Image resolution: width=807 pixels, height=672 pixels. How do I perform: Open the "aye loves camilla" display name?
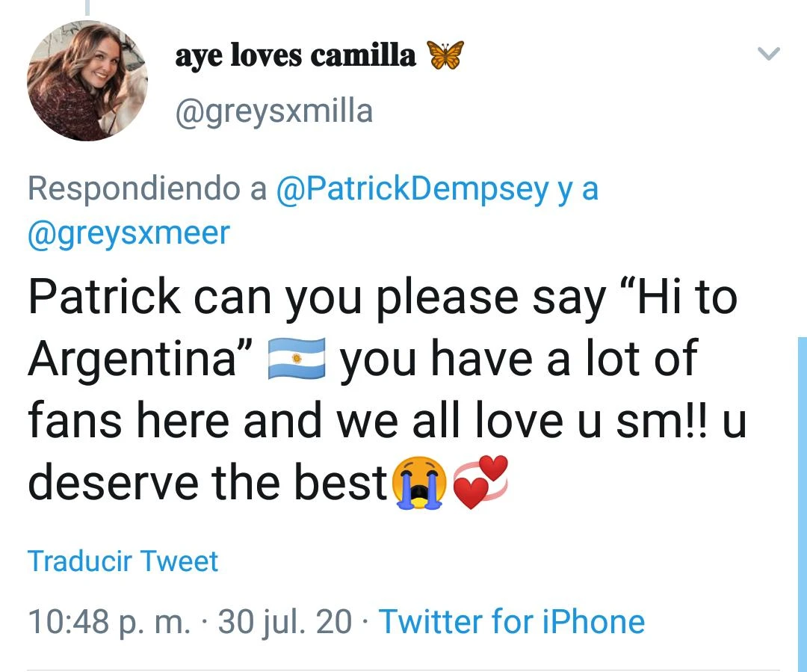click(x=296, y=55)
